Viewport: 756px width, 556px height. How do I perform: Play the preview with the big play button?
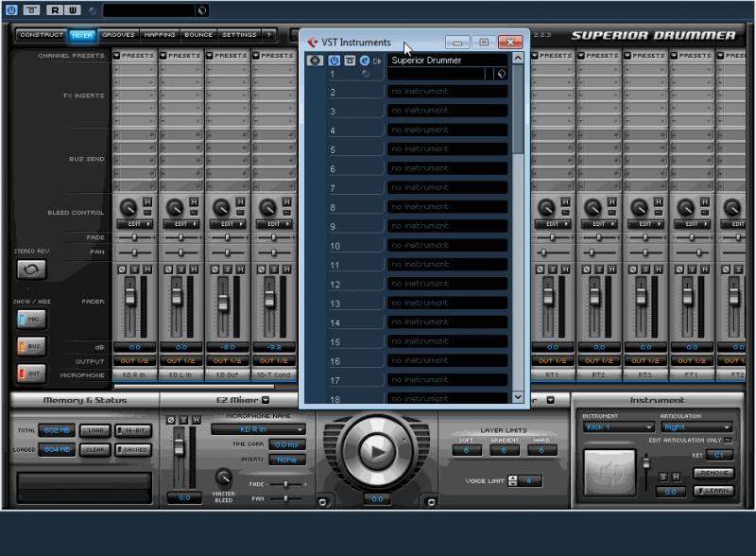(377, 452)
